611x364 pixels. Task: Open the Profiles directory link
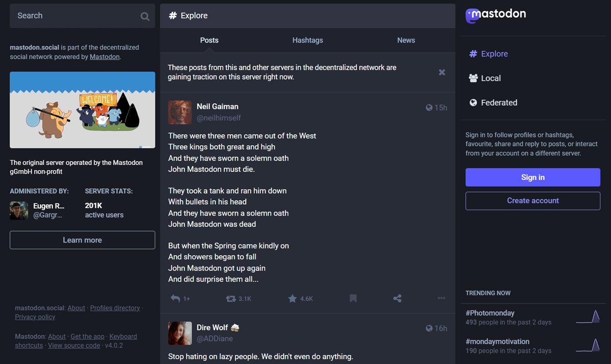coord(115,308)
